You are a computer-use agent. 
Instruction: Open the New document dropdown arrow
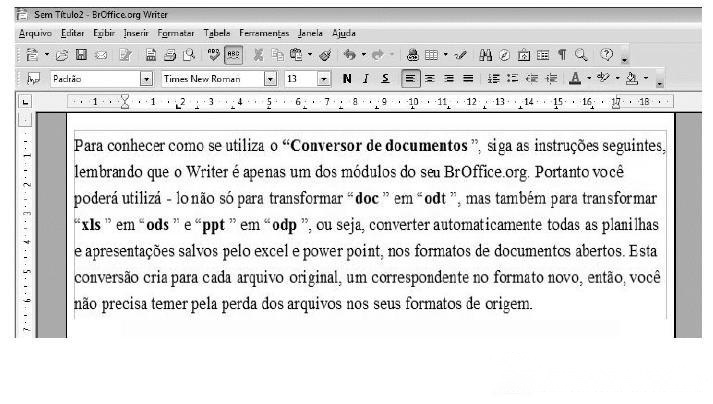(46, 55)
